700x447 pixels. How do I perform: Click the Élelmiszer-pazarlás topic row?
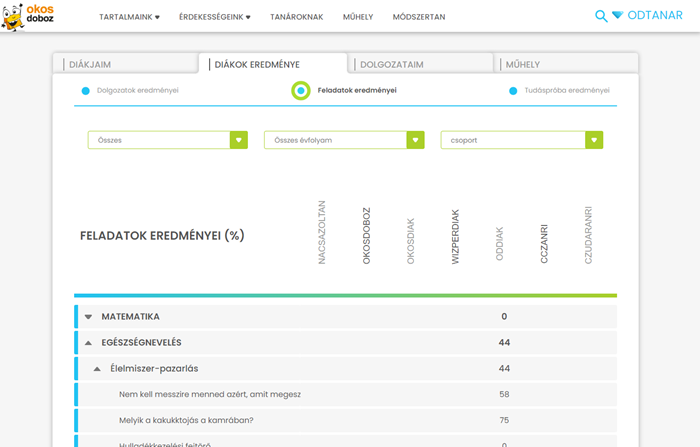(x=346, y=368)
